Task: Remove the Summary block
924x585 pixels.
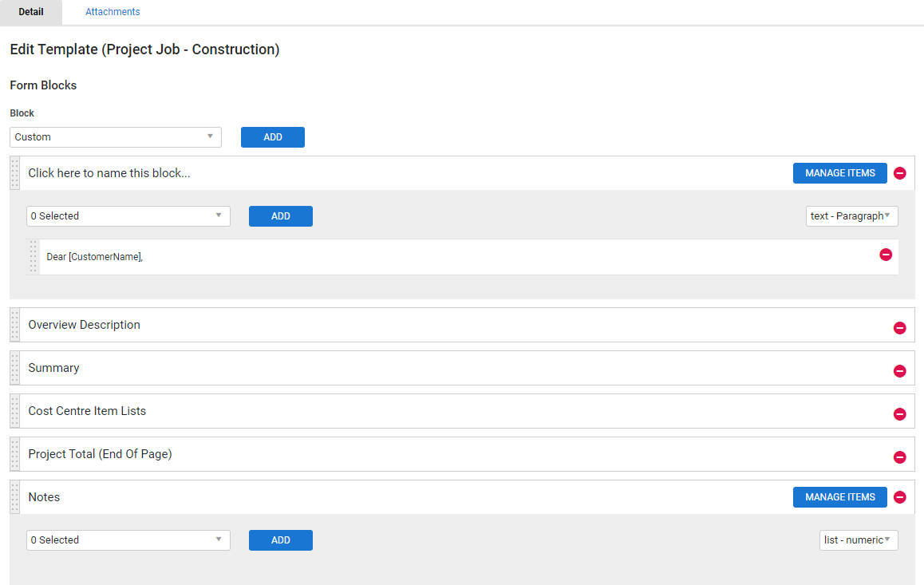Action: 899,370
